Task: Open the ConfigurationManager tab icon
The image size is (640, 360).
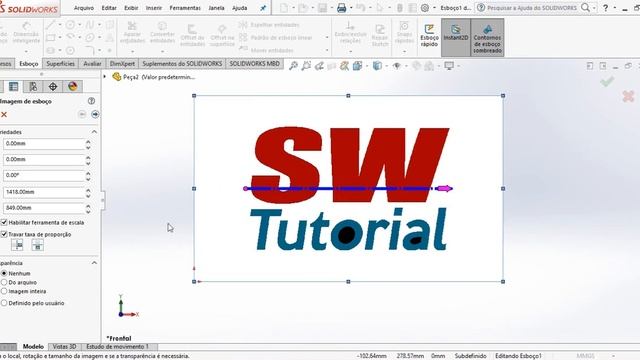Action: point(33,87)
